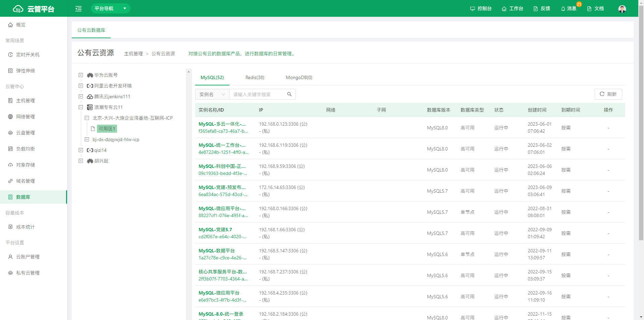Open 主机管理 host management
Viewport: 644px width, 320px height.
tap(34, 101)
